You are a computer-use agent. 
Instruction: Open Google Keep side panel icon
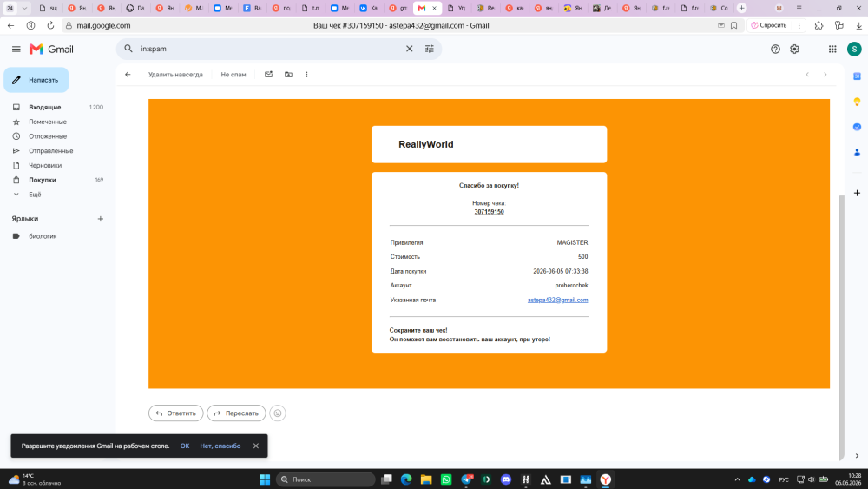pyautogui.click(x=857, y=102)
